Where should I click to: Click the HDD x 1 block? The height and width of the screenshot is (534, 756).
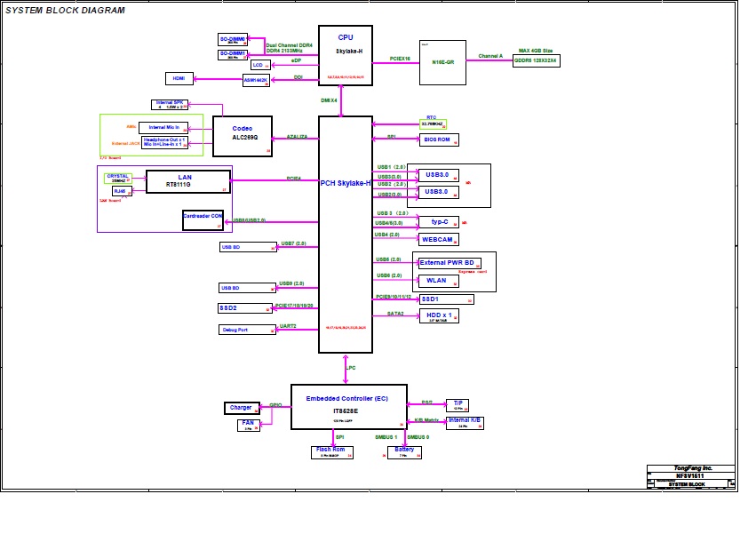(439, 315)
